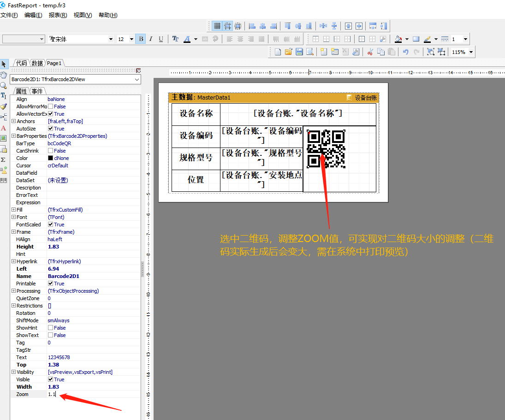Click align text left icon
Screen dimensions: 505x420
click(x=230, y=39)
